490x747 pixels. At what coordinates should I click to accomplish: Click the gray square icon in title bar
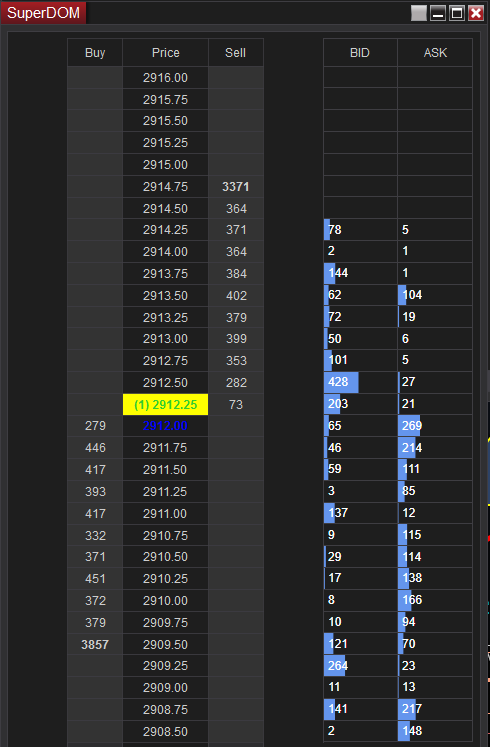click(419, 13)
